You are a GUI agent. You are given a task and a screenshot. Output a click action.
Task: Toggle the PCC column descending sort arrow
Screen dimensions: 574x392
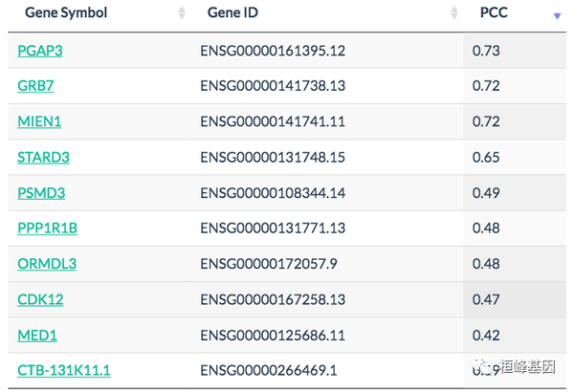(x=557, y=15)
